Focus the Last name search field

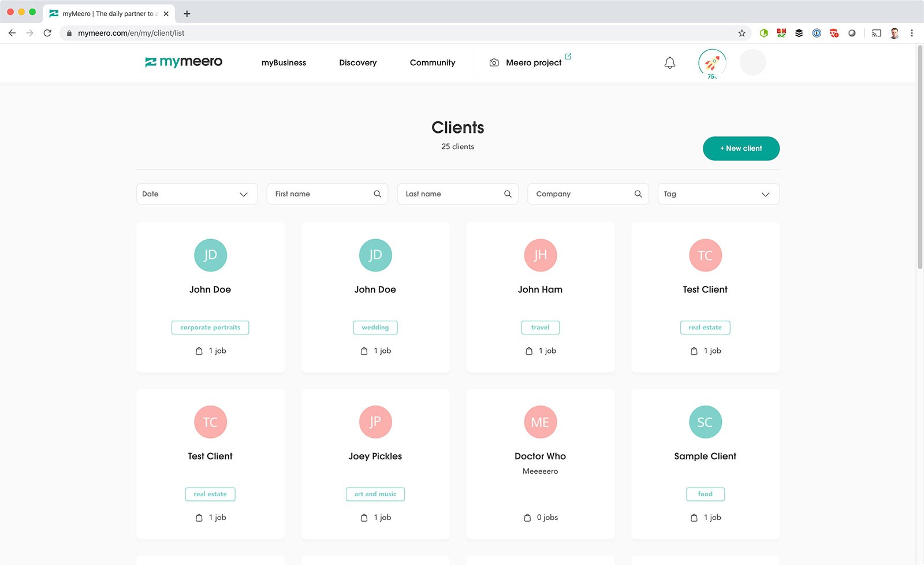[x=450, y=194]
